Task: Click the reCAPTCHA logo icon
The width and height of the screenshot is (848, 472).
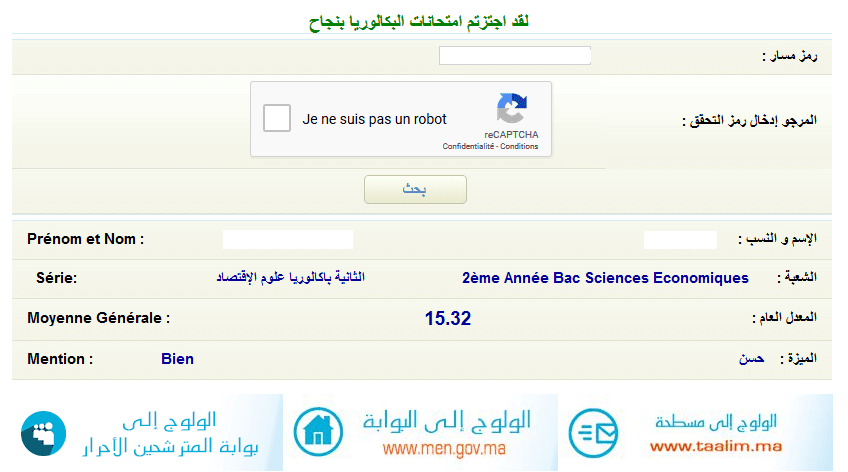Action: pos(511,108)
